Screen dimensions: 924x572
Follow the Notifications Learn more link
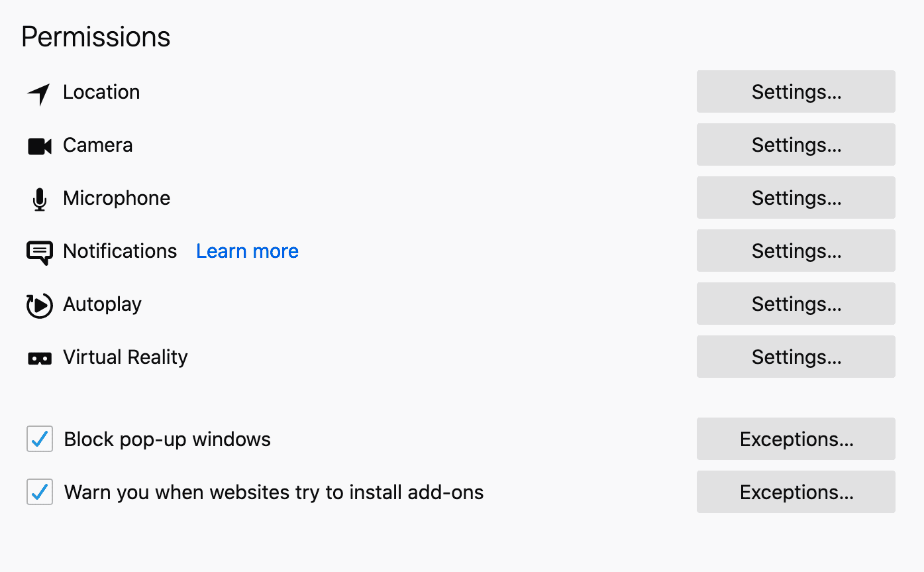(247, 251)
